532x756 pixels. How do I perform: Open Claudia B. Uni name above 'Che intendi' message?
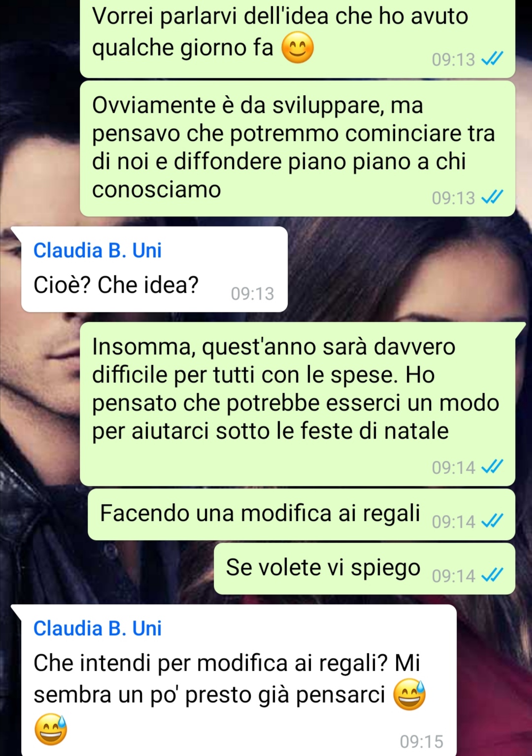[x=98, y=628]
